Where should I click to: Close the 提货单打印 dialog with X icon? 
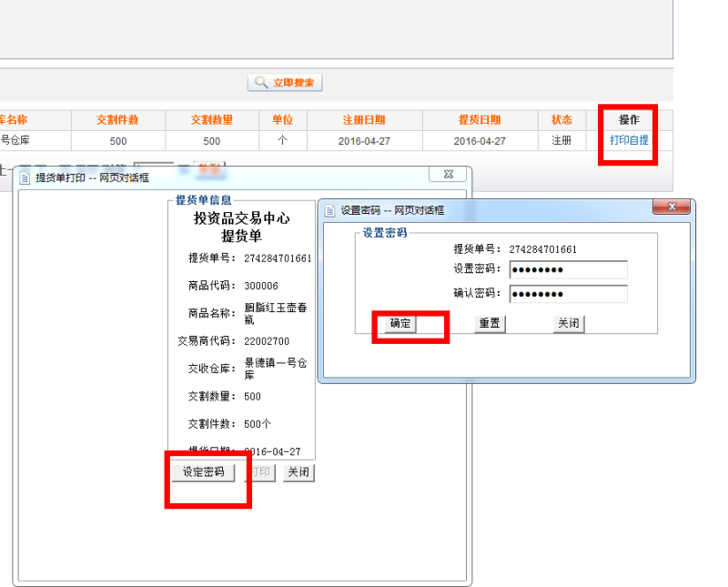pyautogui.click(x=447, y=175)
